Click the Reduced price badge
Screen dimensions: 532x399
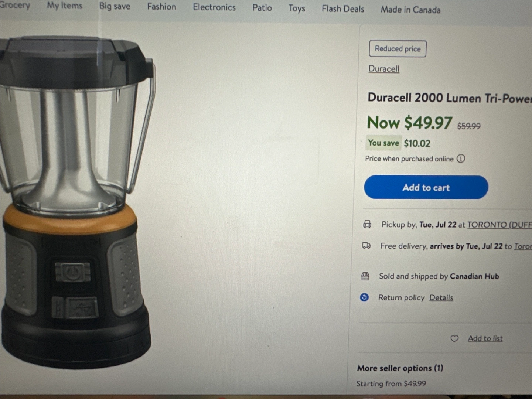[x=398, y=49]
